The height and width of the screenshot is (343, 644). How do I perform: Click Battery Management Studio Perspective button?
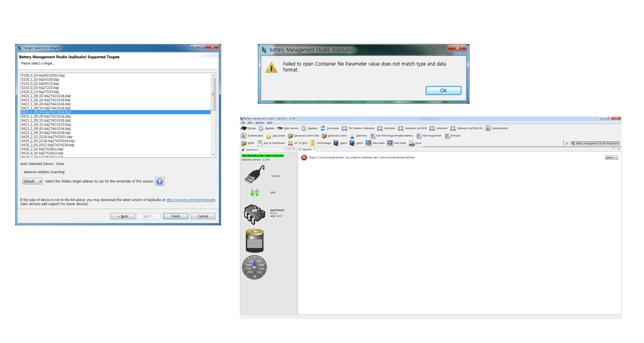pyautogui.click(x=596, y=143)
